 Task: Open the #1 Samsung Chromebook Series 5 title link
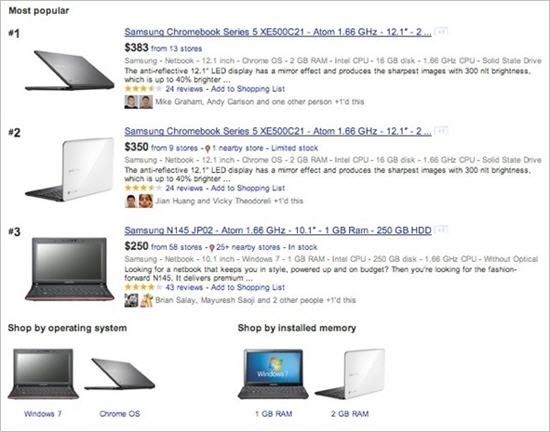click(278, 32)
